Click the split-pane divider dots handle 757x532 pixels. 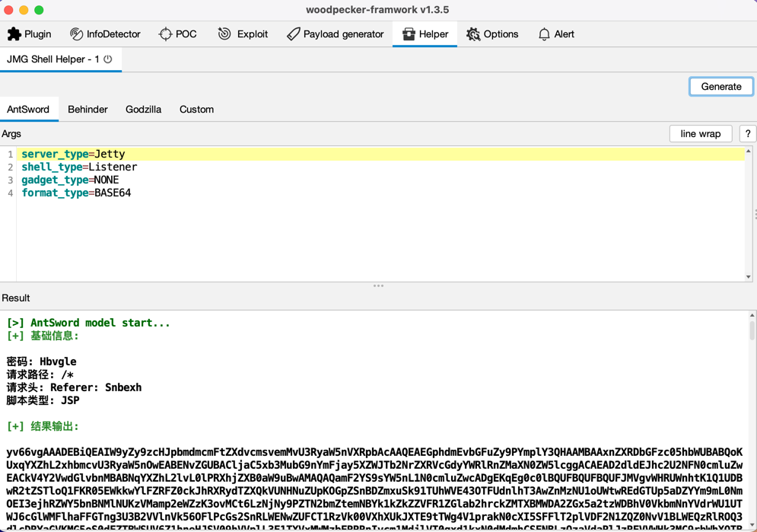pos(379,286)
